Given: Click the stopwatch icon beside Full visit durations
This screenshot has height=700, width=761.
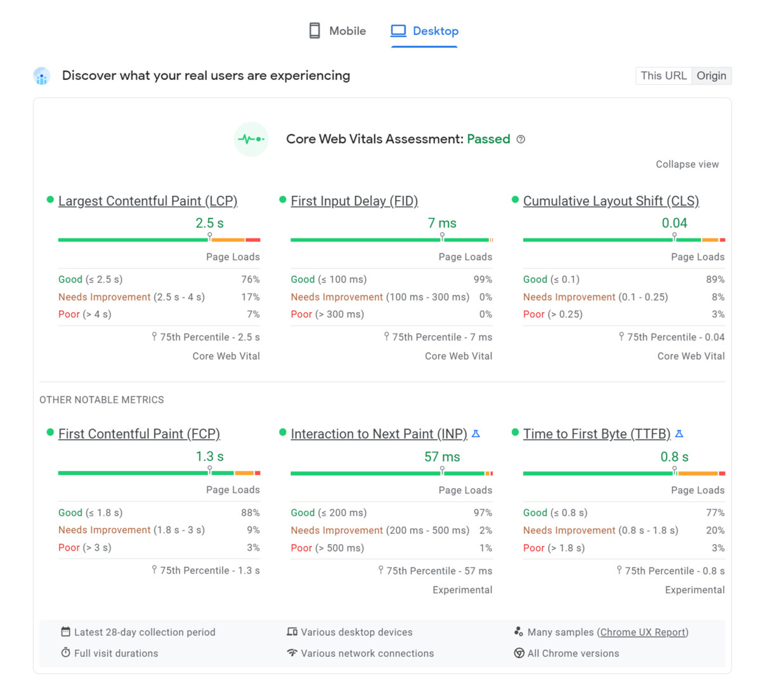Looking at the screenshot, I should 66,653.
